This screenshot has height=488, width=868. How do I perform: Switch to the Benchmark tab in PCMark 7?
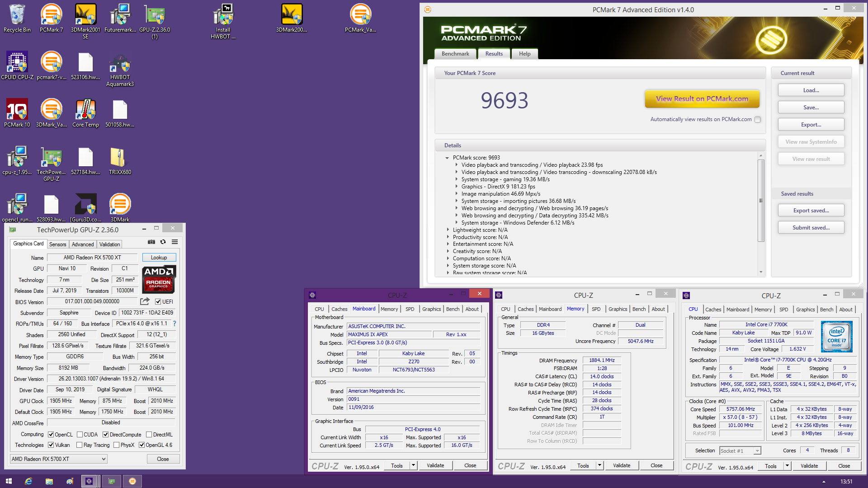click(455, 54)
